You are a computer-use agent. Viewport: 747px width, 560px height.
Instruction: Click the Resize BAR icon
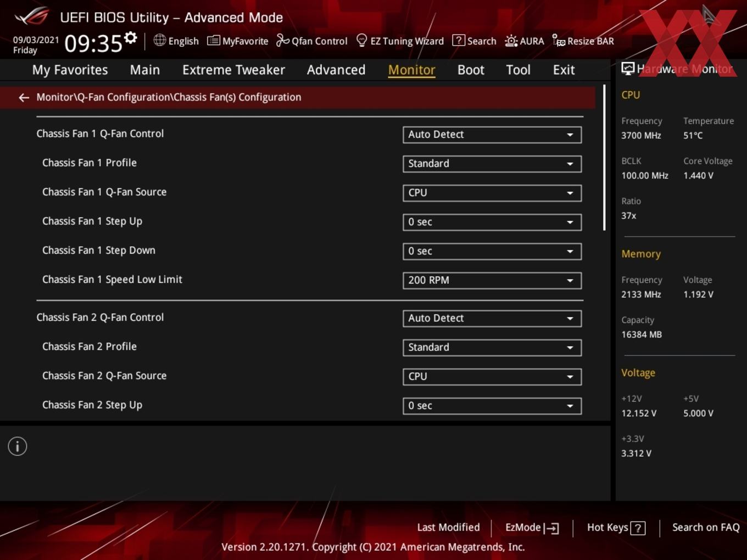point(559,40)
